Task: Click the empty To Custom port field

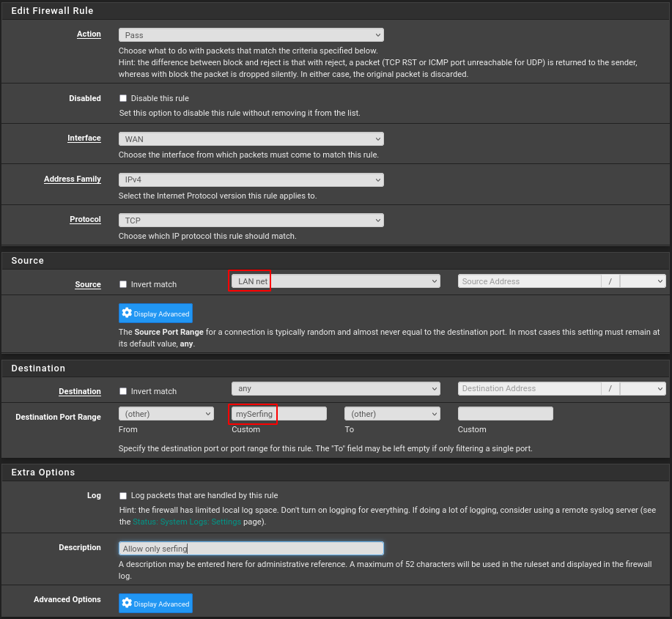Action: pyautogui.click(x=505, y=414)
